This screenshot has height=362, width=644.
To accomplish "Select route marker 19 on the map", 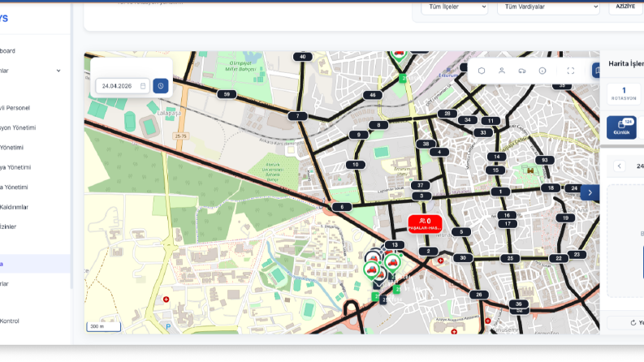I will (565, 218).
